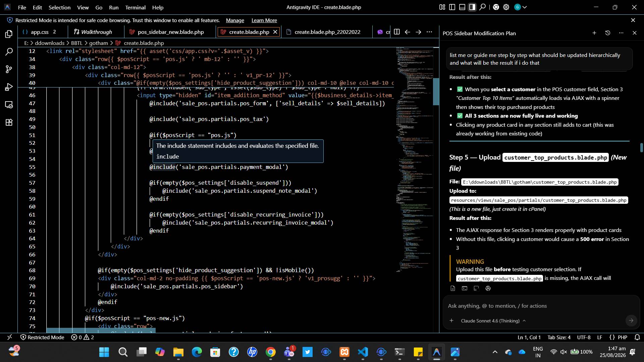Open the Source Control view
This screenshot has height=362, width=644.
tap(9, 69)
